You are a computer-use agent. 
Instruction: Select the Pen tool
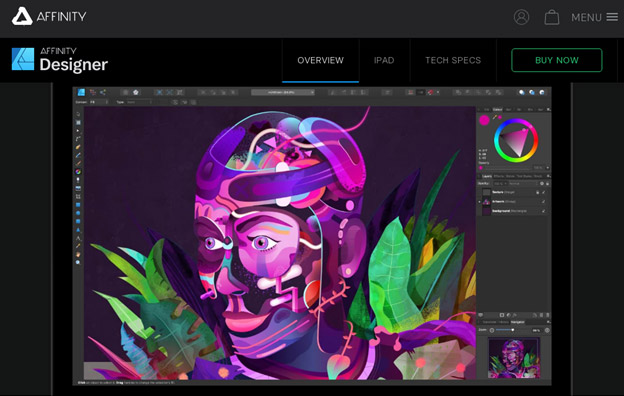click(x=78, y=147)
